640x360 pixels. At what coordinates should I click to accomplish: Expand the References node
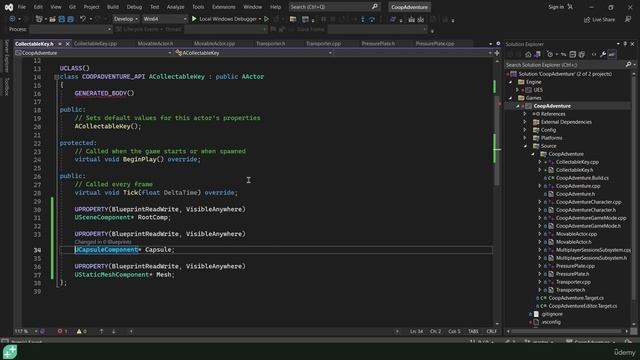coord(525,114)
